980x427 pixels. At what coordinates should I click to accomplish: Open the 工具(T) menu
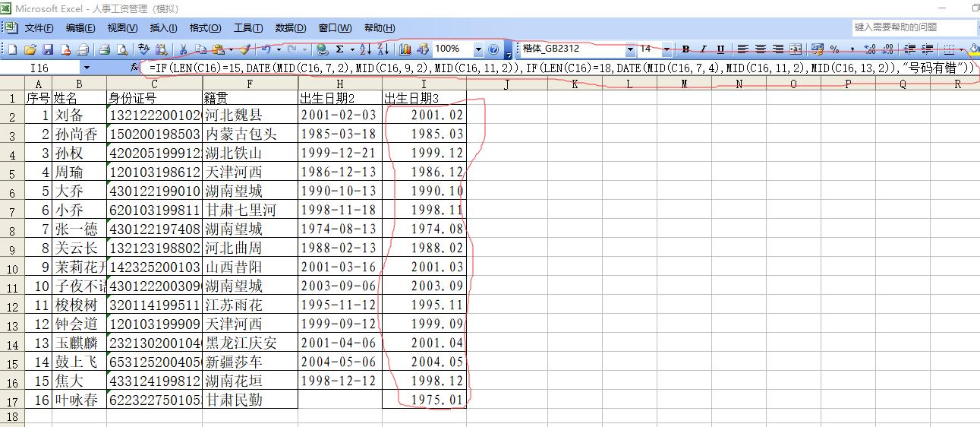[x=248, y=28]
